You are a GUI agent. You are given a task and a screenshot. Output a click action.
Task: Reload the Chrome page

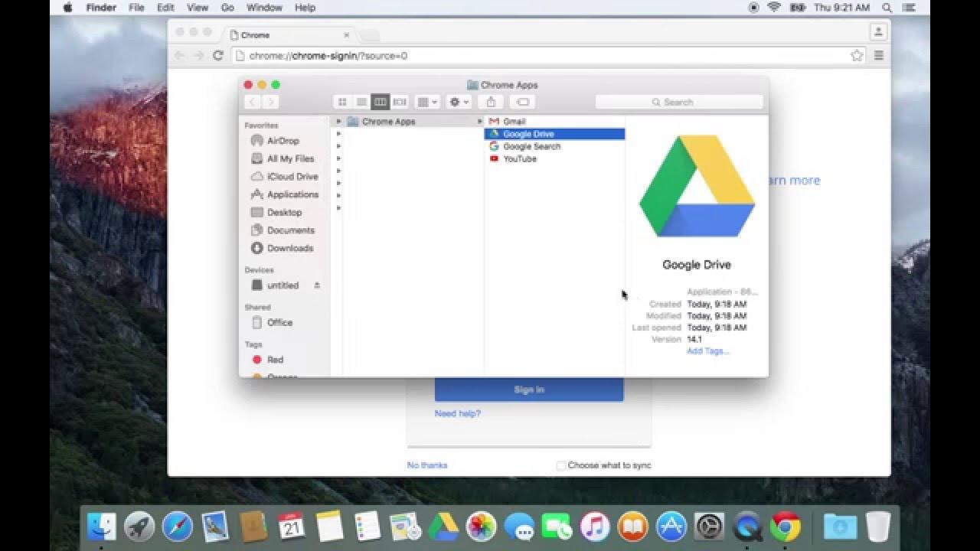click(217, 56)
